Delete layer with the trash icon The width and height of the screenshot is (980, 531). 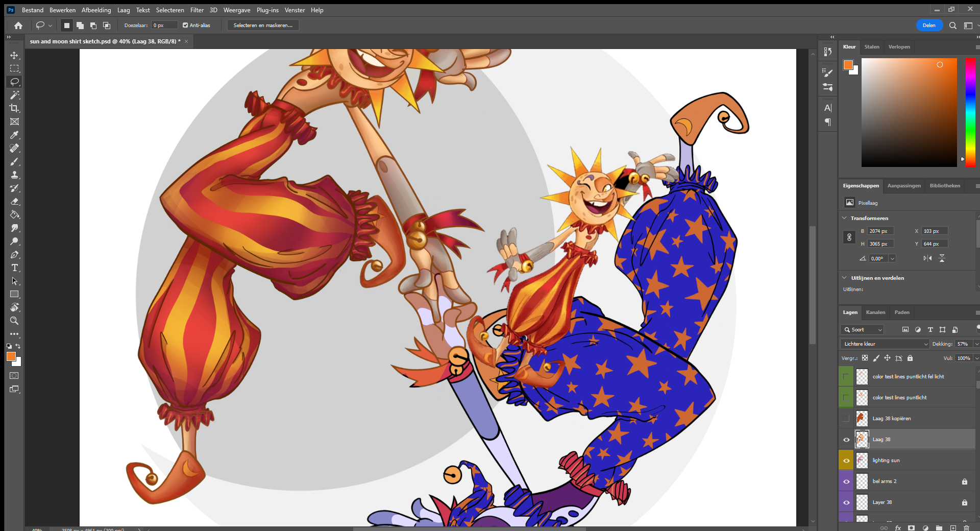966,528
